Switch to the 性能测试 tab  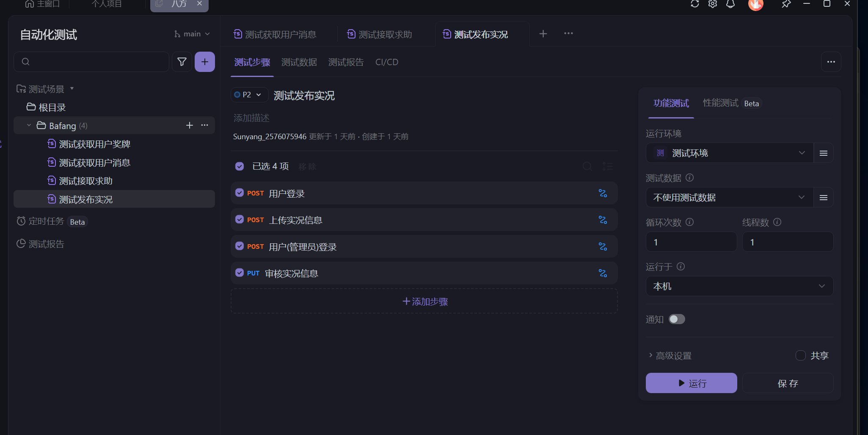pyautogui.click(x=720, y=103)
